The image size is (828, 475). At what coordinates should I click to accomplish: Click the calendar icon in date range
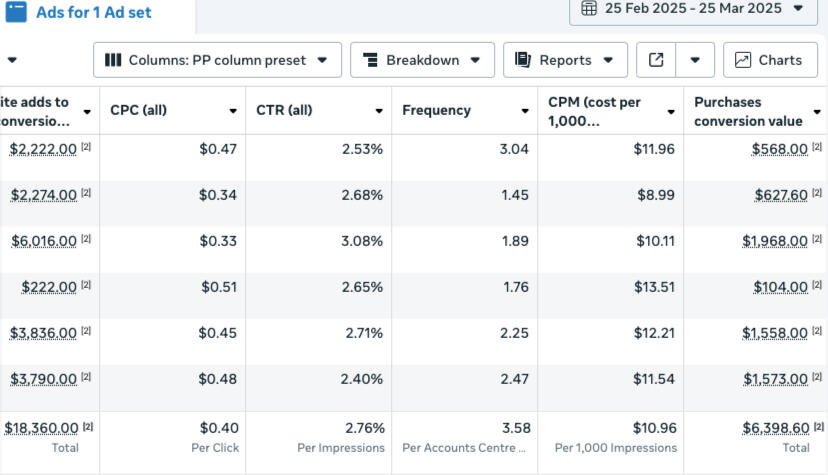589,8
